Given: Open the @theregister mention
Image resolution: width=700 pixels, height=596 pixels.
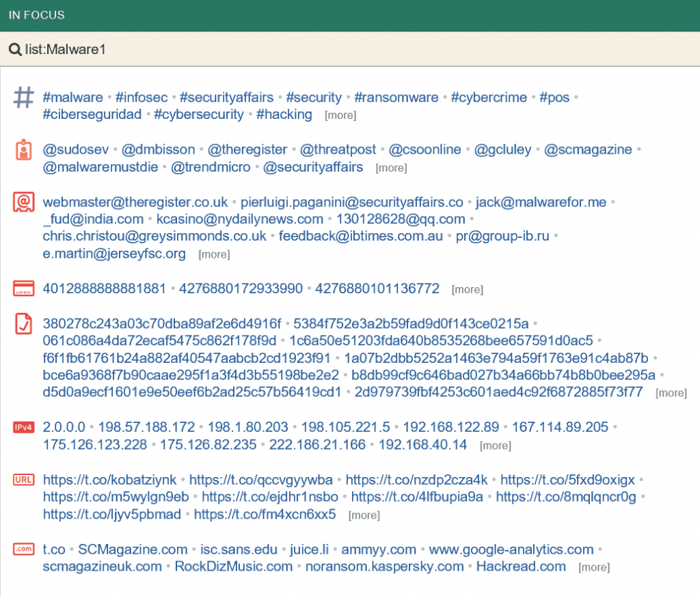Looking at the screenshot, I should [247, 149].
